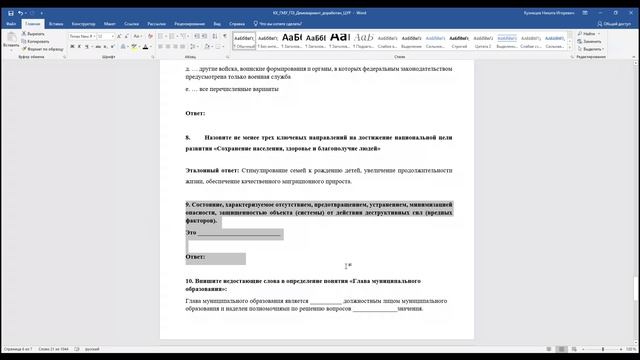Expand the Styles gallery
Image resolution: width=640 pixels, height=360 pixels.
[x=570, y=48]
